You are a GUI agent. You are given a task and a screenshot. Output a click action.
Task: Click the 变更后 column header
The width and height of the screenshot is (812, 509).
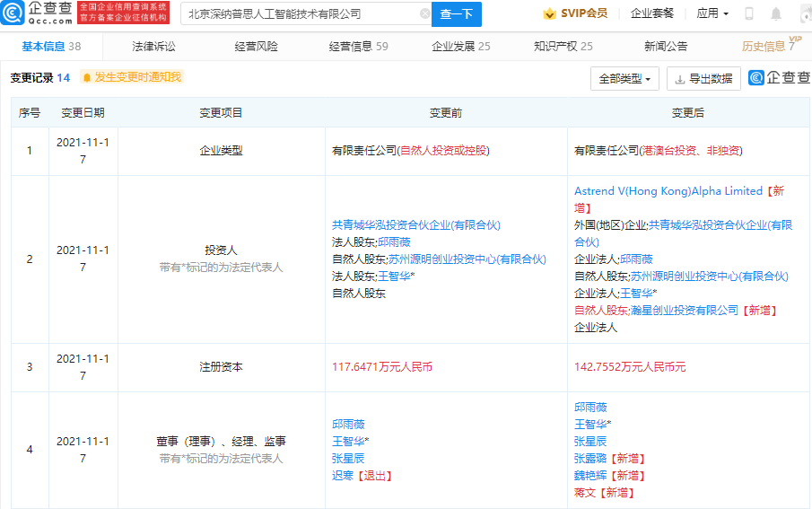click(688, 112)
